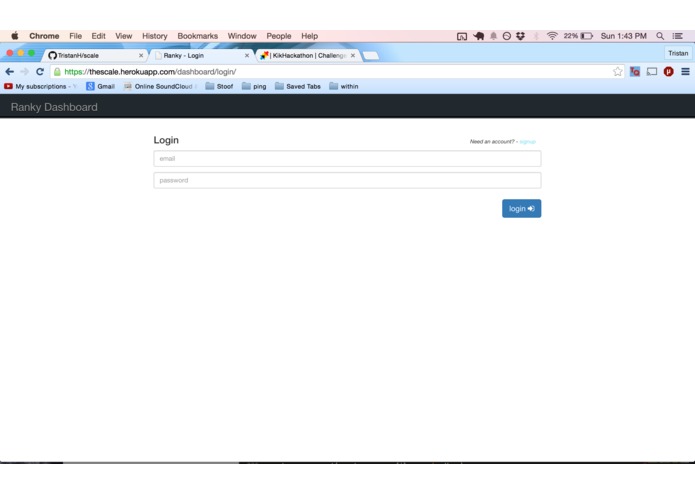Open Spotlight search magnifier
The width and height of the screenshot is (695, 494).
click(x=660, y=36)
